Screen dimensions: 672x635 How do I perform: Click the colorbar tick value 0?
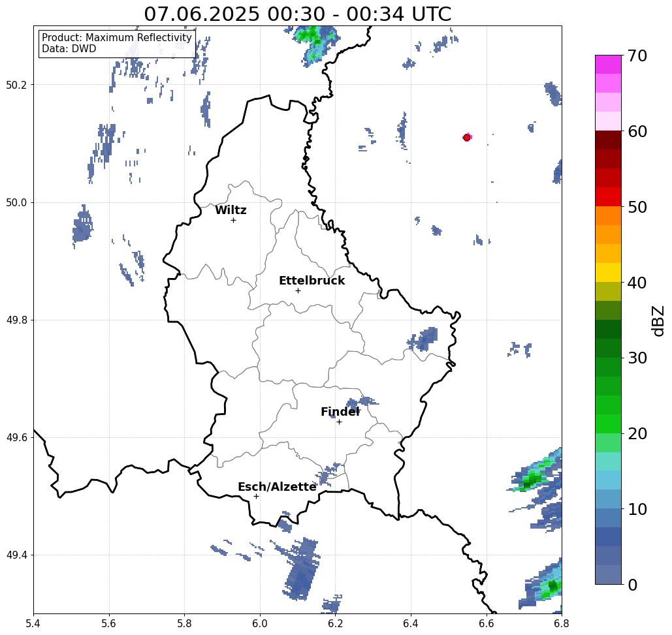point(633,585)
